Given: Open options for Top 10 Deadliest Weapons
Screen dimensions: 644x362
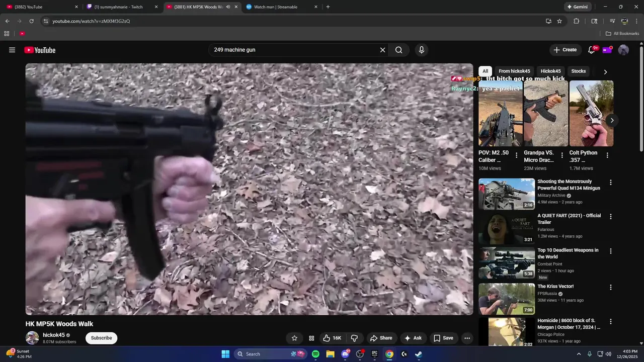Looking at the screenshot, I should (611, 251).
